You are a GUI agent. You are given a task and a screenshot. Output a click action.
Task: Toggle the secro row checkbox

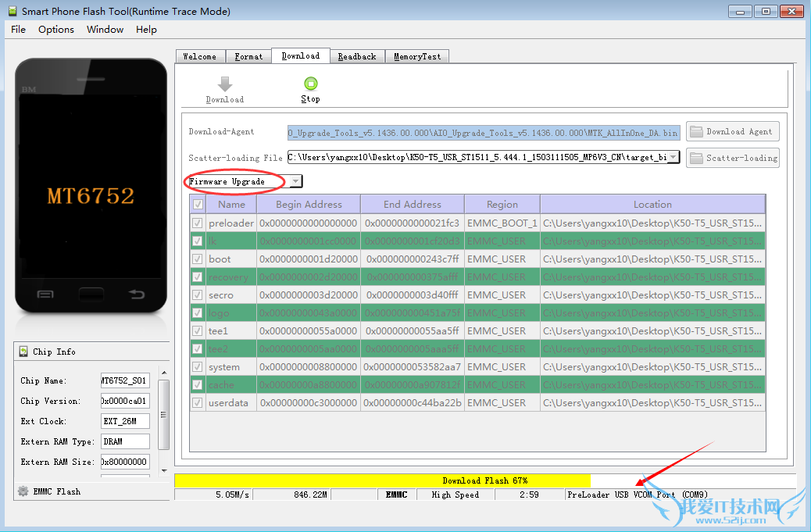197,295
